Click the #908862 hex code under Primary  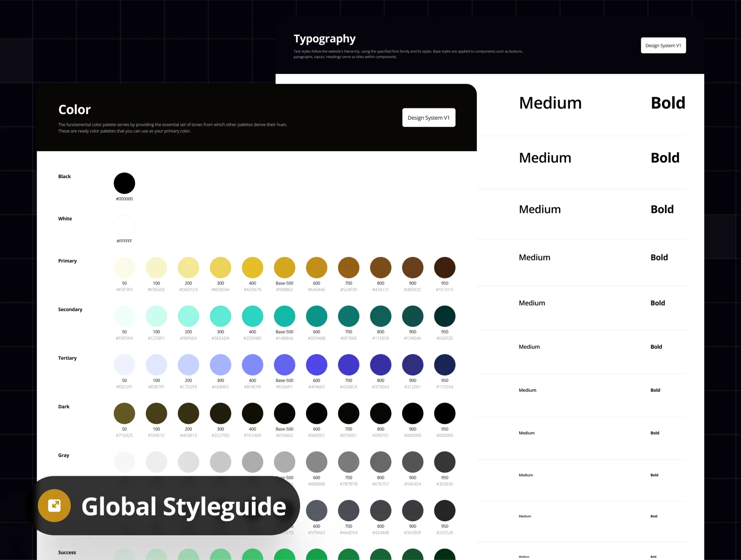(x=284, y=290)
